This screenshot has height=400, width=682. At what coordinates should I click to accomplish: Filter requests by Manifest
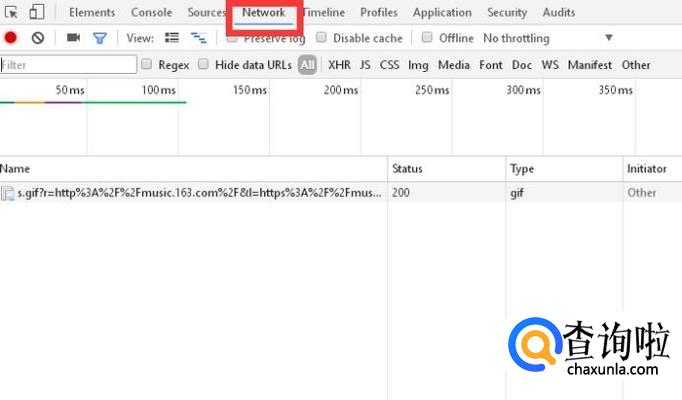589,65
